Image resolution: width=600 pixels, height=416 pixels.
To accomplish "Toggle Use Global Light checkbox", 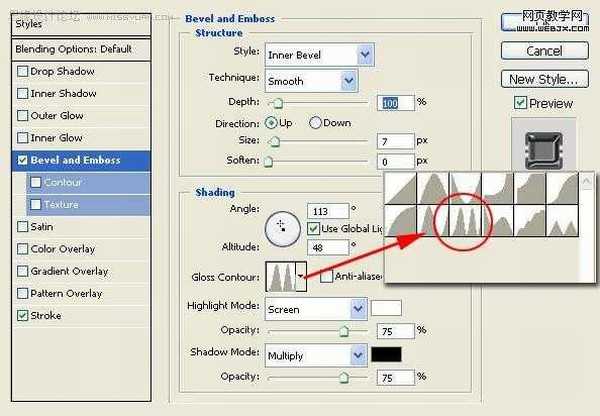I will pyautogui.click(x=314, y=228).
